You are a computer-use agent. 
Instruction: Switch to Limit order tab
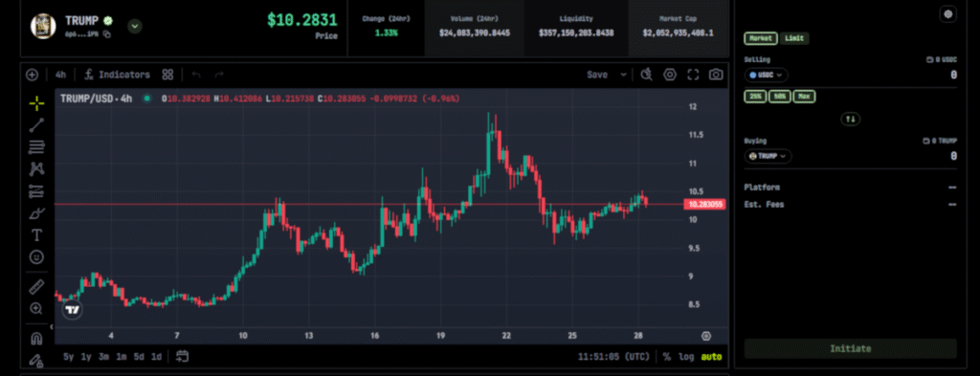(x=794, y=38)
